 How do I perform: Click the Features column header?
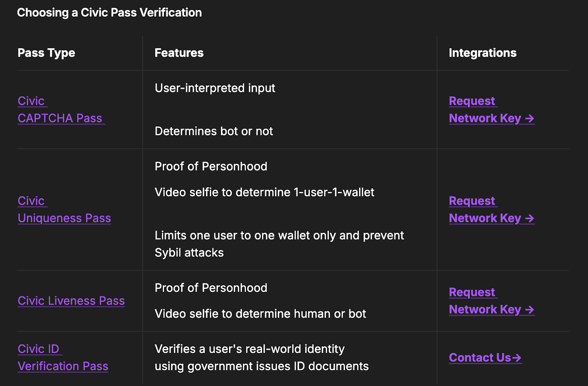click(x=179, y=53)
